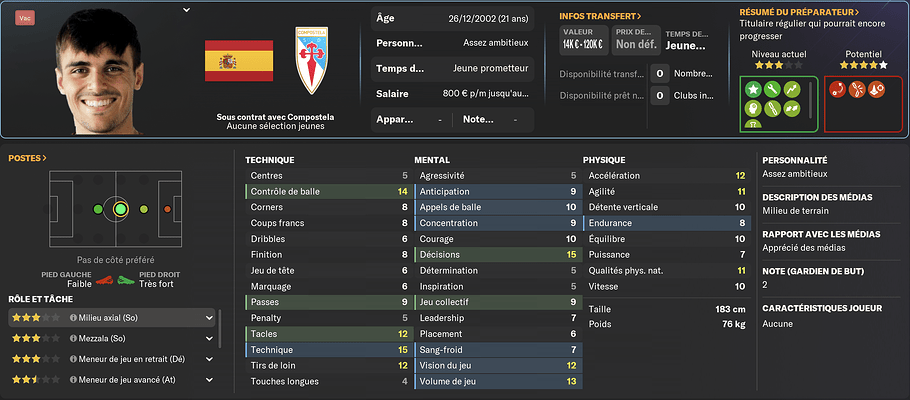Open the chevron dropdown above player photo
Screen dimensions: 910x400
[x=186, y=10]
